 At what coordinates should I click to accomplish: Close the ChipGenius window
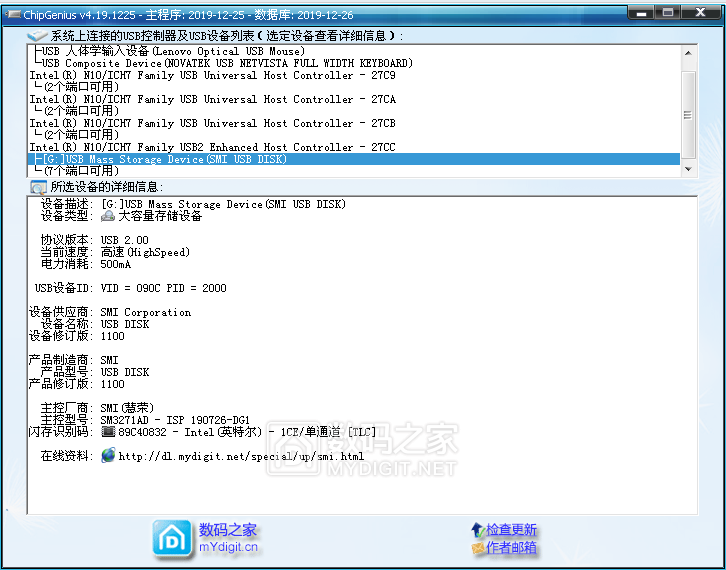(701, 13)
